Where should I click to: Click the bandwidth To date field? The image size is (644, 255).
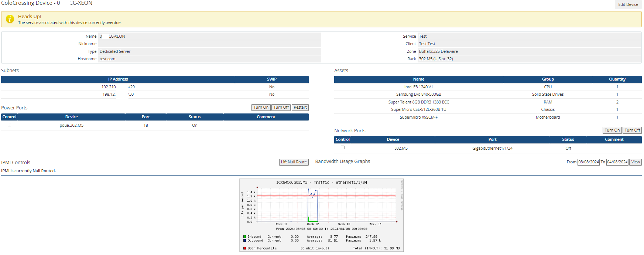click(617, 162)
